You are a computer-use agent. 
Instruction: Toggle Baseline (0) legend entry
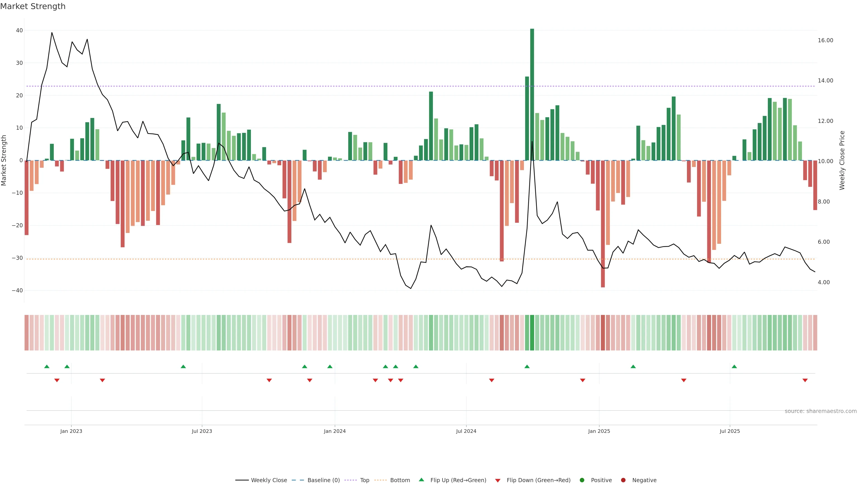point(323,480)
